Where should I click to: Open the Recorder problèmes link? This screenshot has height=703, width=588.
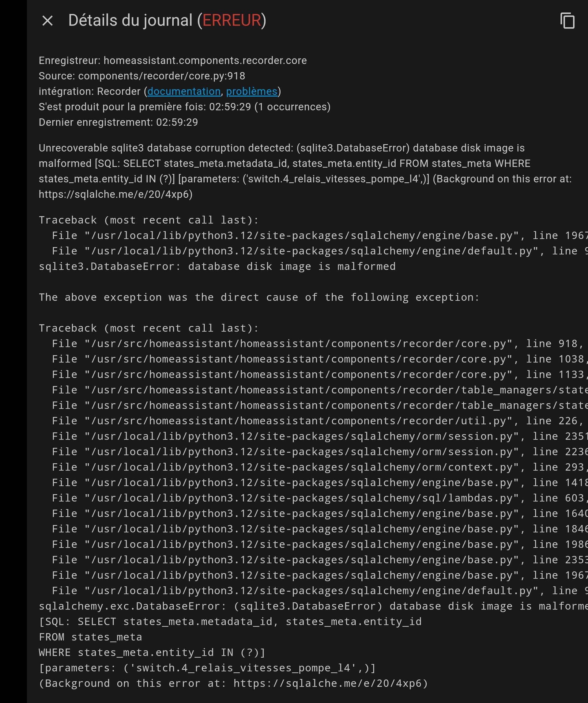pos(251,91)
